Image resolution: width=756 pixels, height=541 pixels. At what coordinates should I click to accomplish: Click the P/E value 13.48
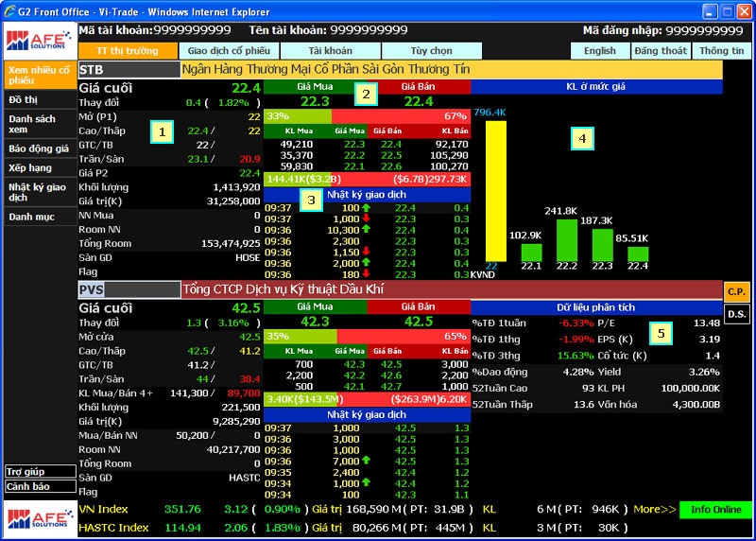pyautogui.click(x=706, y=323)
